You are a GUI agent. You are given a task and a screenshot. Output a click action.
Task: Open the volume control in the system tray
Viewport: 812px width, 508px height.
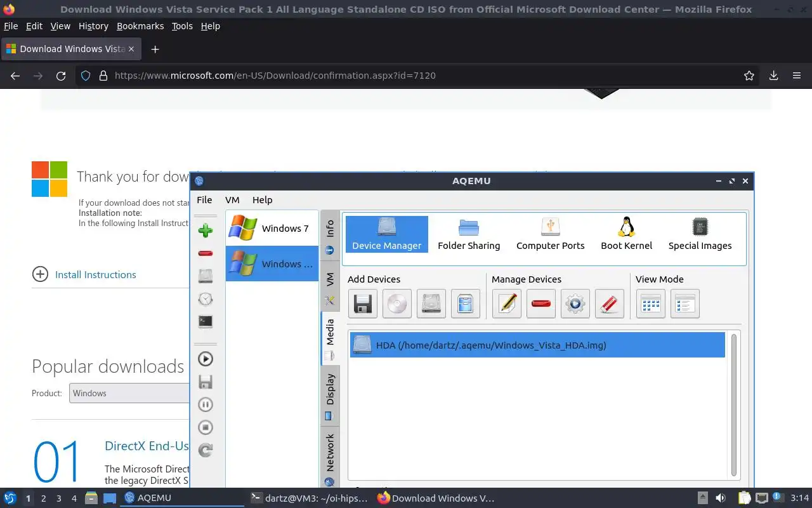tap(721, 498)
